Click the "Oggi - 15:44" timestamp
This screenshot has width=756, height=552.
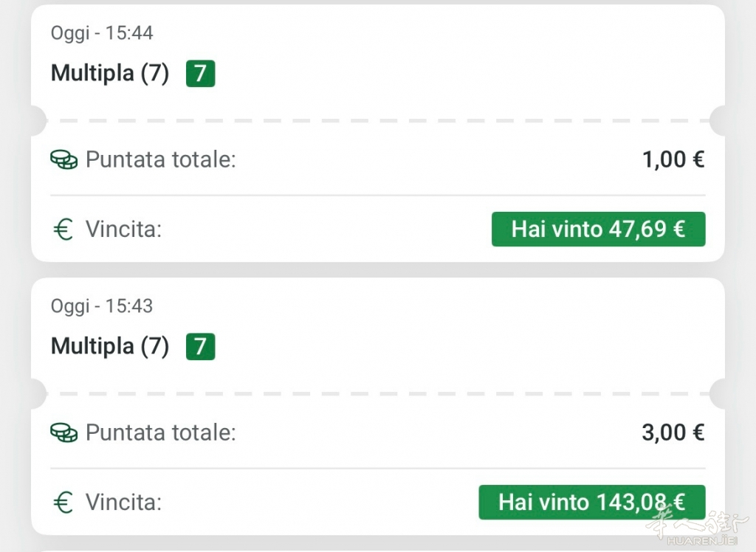click(x=102, y=32)
